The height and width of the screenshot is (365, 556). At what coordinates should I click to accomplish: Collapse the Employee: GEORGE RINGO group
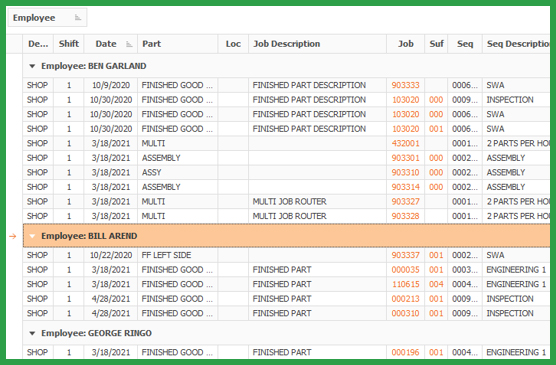pos(32,333)
